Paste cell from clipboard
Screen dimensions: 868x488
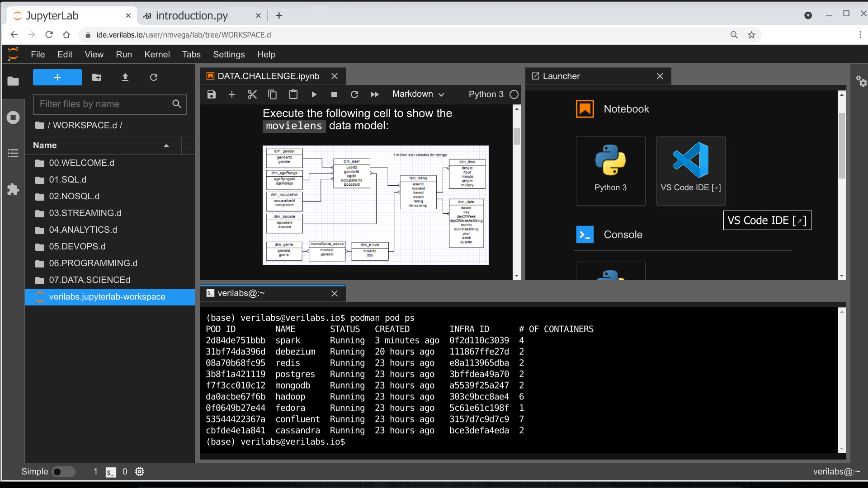pos(293,94)
